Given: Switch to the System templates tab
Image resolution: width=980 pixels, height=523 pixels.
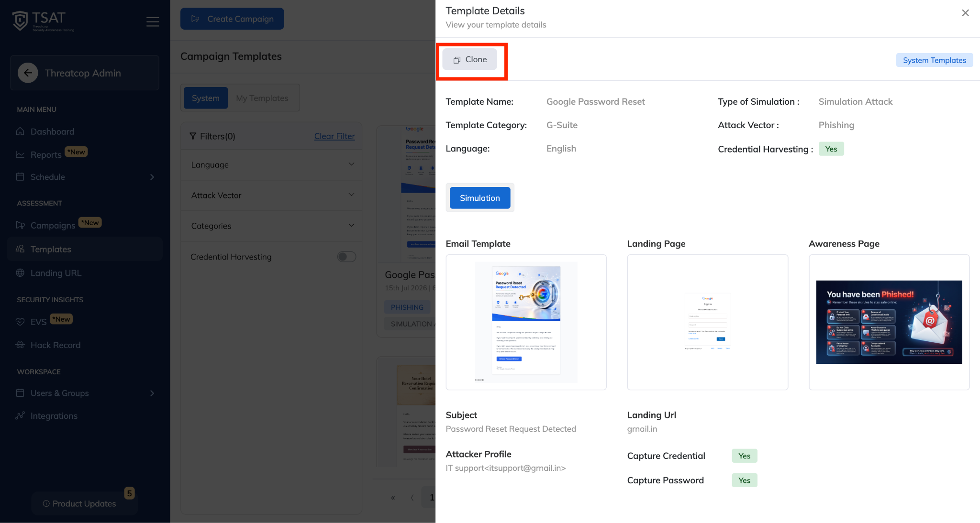Looking at the screenshot, I should pos(206,98).
